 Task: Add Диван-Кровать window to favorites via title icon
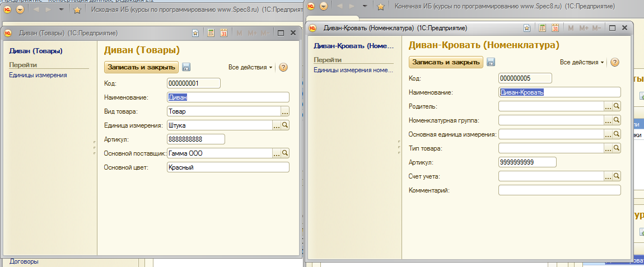[x=527, y=28]
